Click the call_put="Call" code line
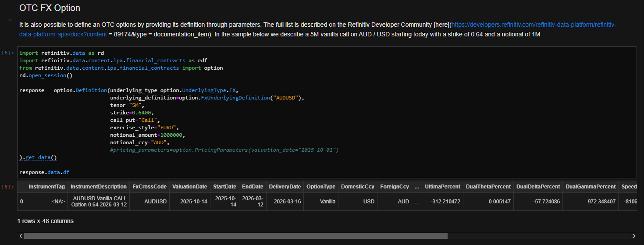644x245 pixels. pyautogui.click(x=135, y=120)
